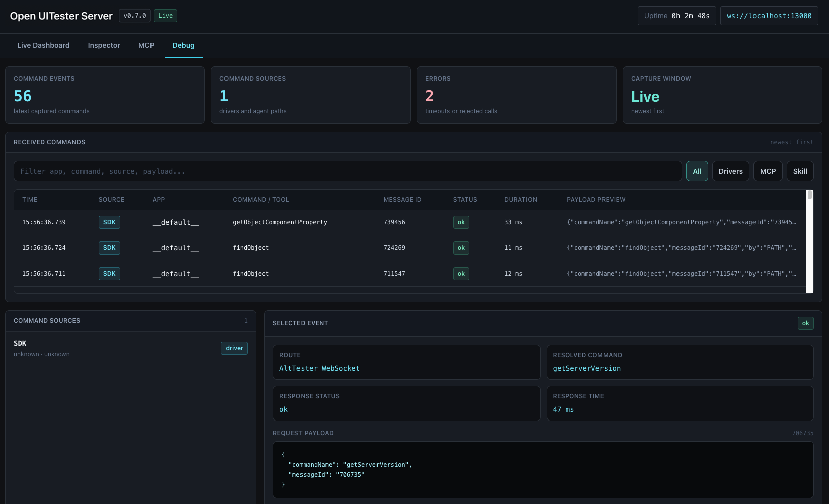
Task: Click the MESSAGE ID column header
Action: coord(402,200)
